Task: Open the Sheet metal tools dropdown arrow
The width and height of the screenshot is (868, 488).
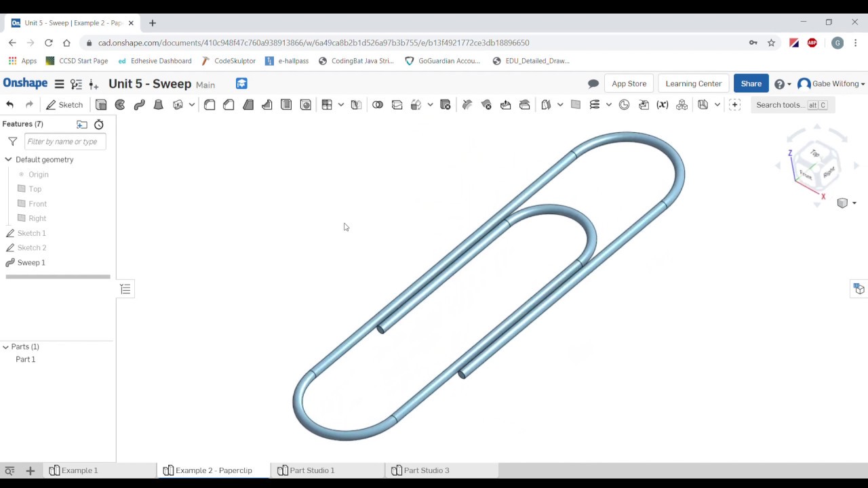Action: pyautogui.click(x=717, y=104)
